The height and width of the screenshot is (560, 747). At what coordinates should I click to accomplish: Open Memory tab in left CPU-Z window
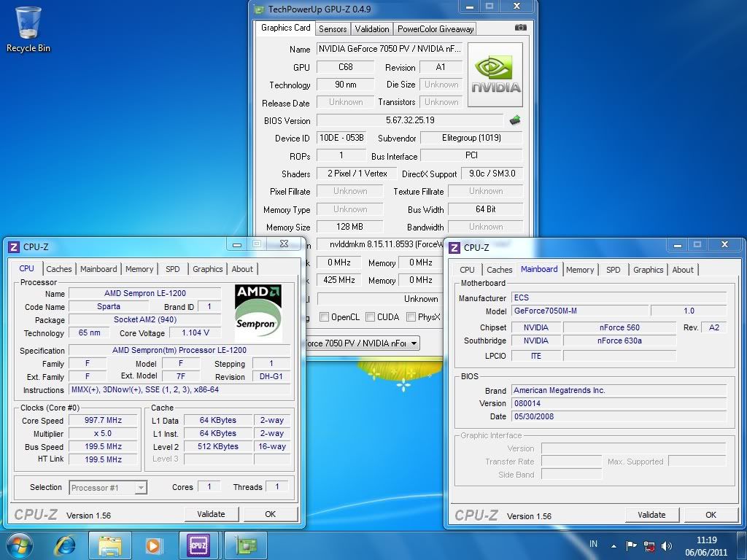[139, 269]
